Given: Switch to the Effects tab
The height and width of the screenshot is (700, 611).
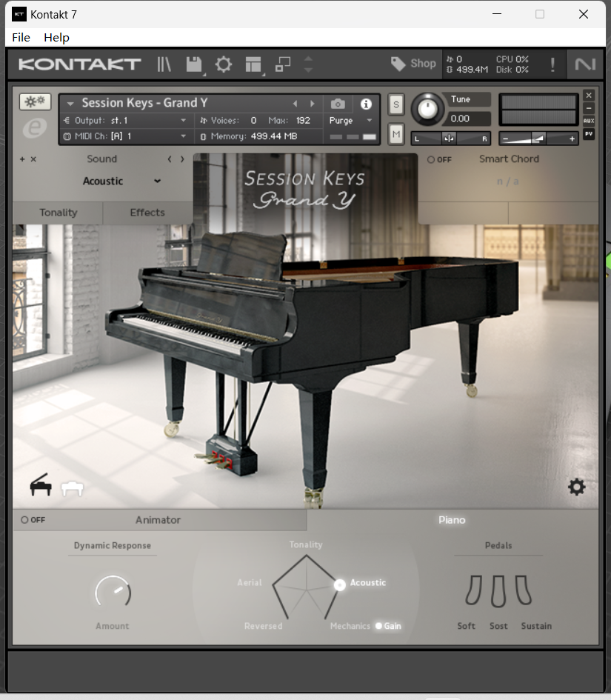Looking at the screenshot, I should pyautogui.click(x=147, y=213).
